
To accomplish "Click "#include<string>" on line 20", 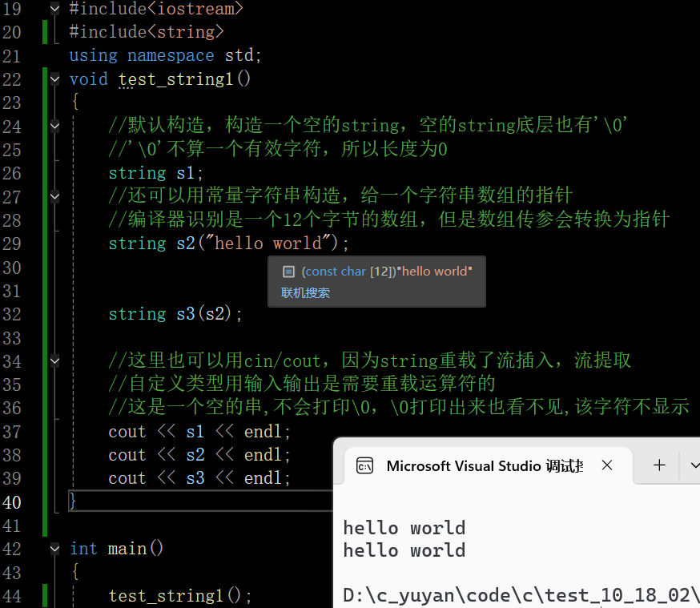I will coord(147,32).
